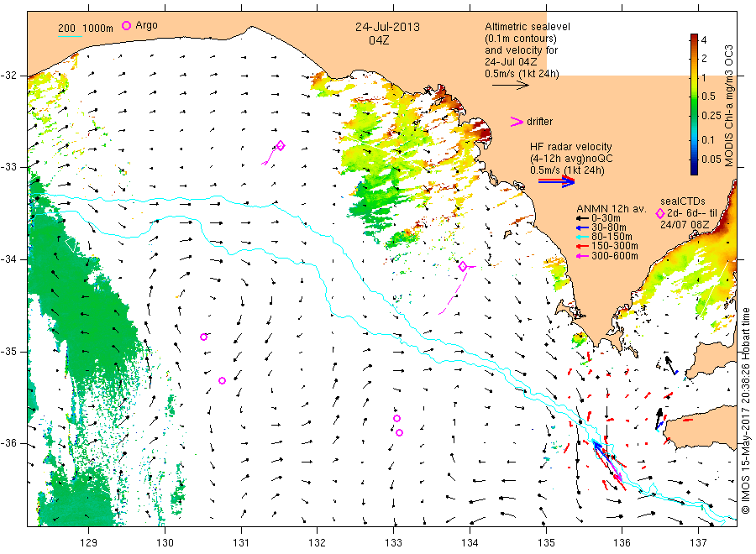The image size is (756, 554).
Task: Click the "ANMN 12h av." heading
Action: (x=611, y=209)
